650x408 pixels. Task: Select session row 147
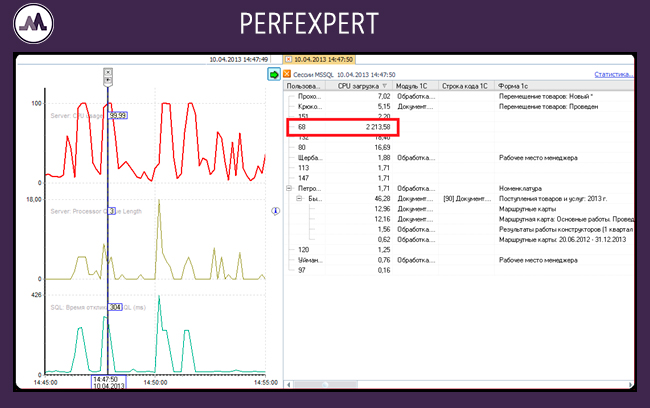(x=459, y=178)
